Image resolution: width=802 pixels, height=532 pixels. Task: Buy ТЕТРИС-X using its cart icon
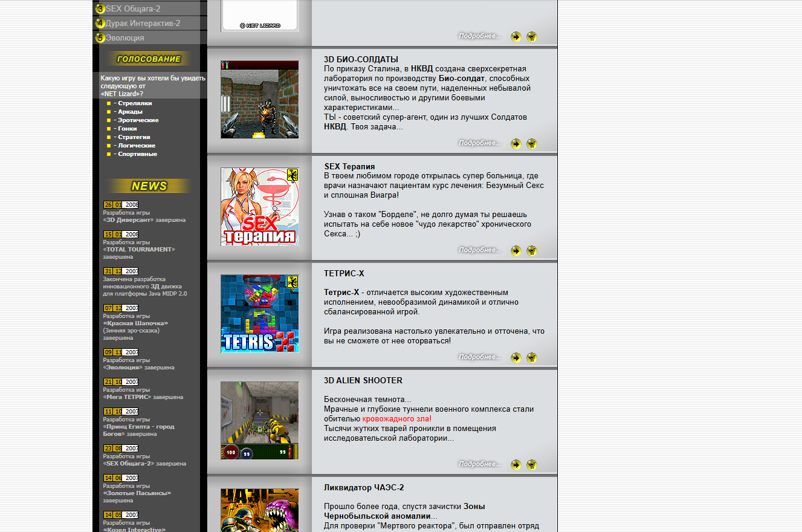pos(532,357)
